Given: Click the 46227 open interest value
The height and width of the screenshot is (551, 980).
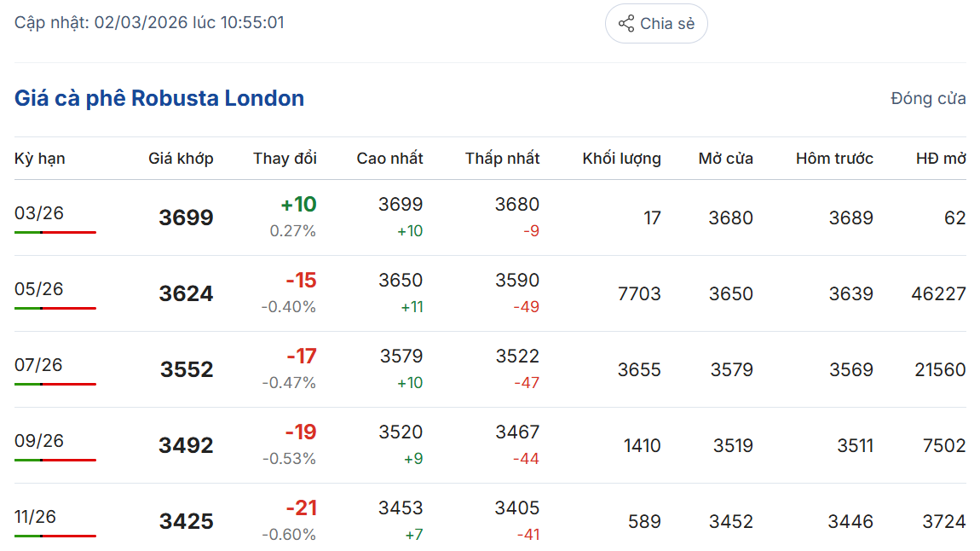Looking at the screenshot, I should (938, 294).
